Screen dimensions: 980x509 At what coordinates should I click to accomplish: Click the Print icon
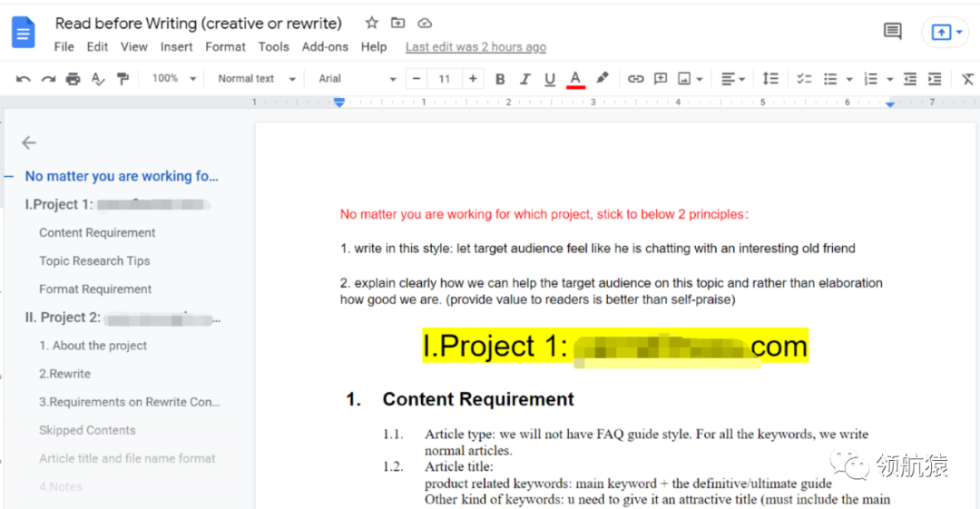coord(73,79)
